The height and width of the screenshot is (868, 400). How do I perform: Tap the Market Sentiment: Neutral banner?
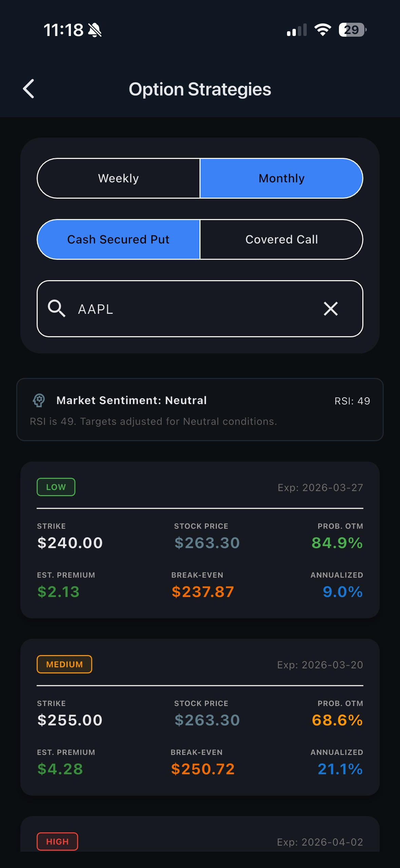tap(200, 410)
